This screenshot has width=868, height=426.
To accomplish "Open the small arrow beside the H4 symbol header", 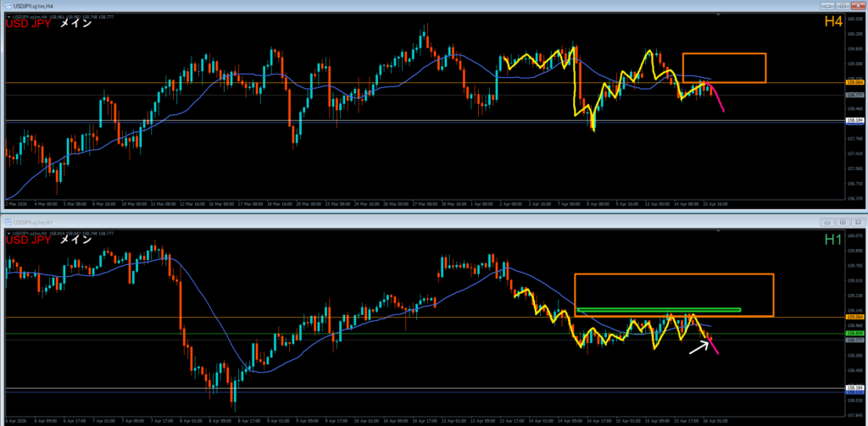I will [8, 17].
